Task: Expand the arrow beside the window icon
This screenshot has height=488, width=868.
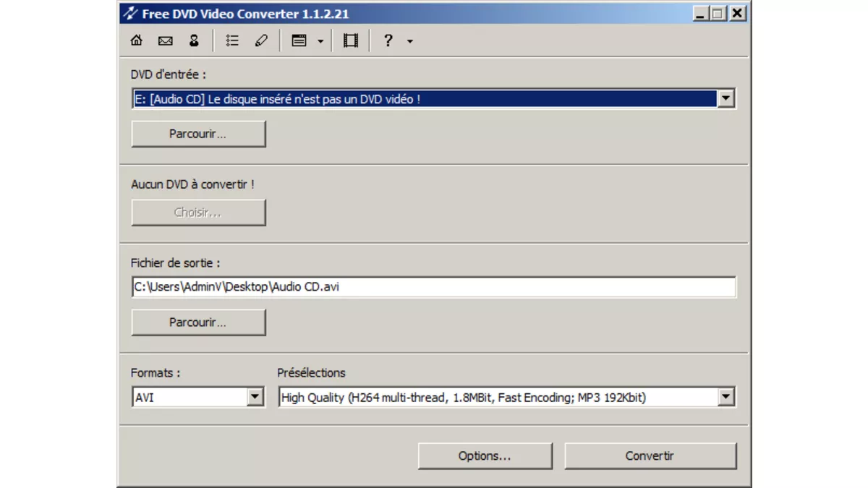Action: click(x=320, y=41)
